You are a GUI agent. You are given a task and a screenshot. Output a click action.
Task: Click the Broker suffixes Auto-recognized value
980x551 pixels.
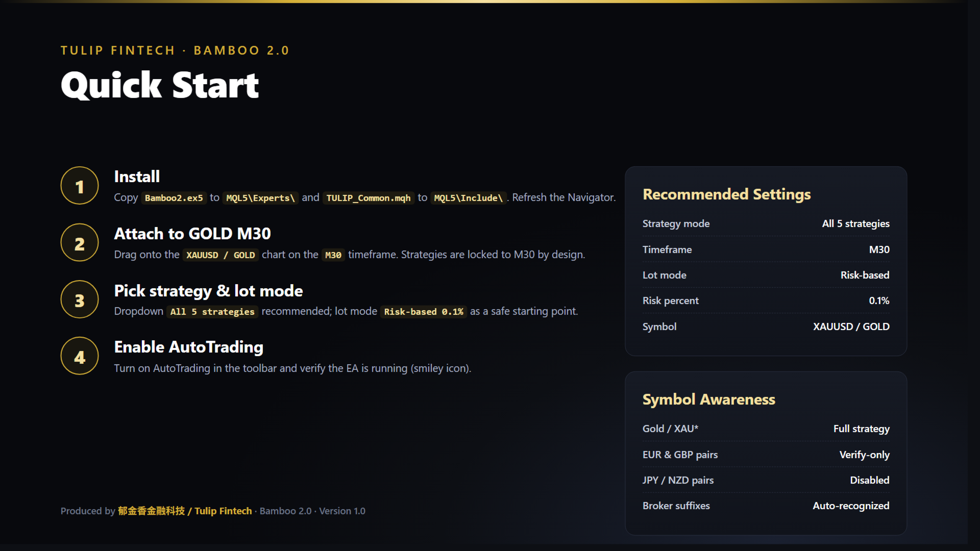pos(851,506)
